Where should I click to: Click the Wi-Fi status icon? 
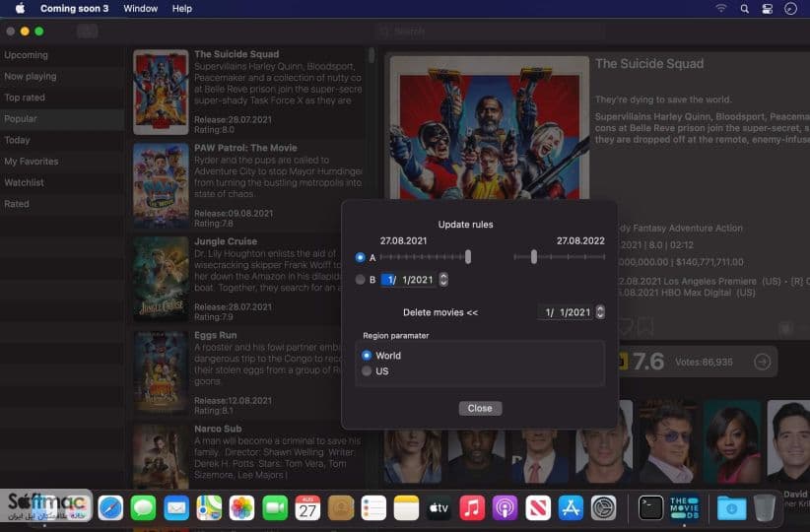(x=720, y=9)
